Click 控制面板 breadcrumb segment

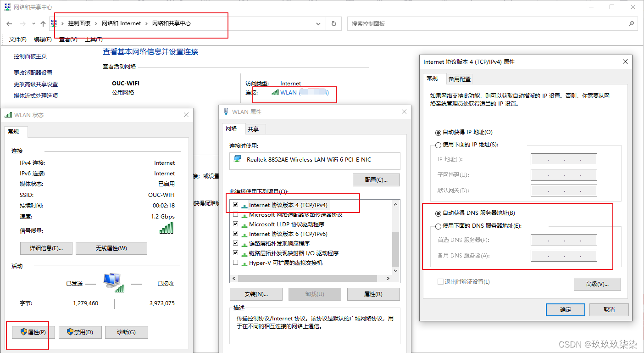tap(79, 23)
